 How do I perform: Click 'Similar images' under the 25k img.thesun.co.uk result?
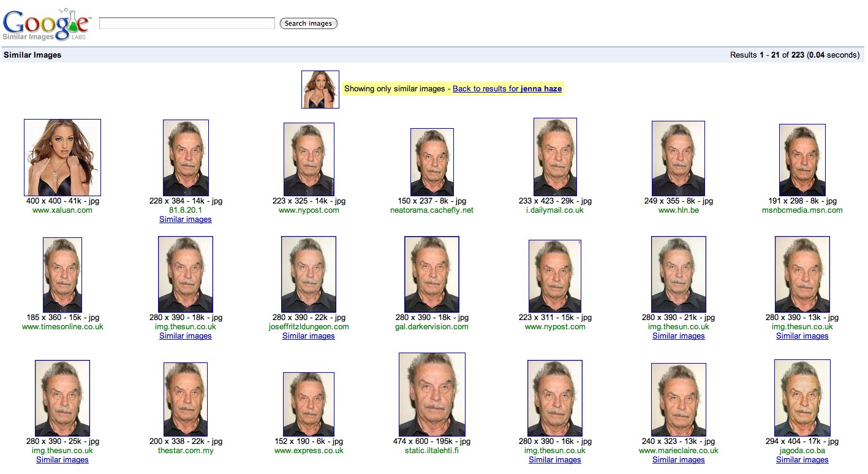coord(62,460)
